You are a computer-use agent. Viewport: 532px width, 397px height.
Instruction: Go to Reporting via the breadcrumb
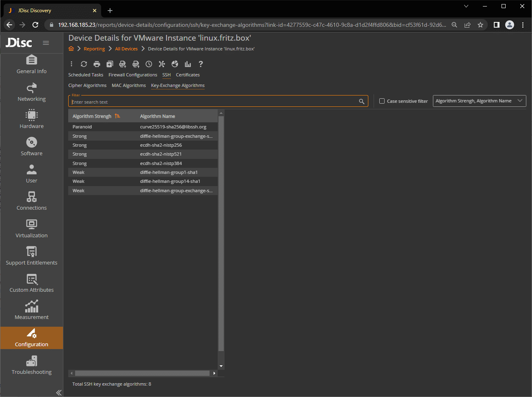[94, 49]
